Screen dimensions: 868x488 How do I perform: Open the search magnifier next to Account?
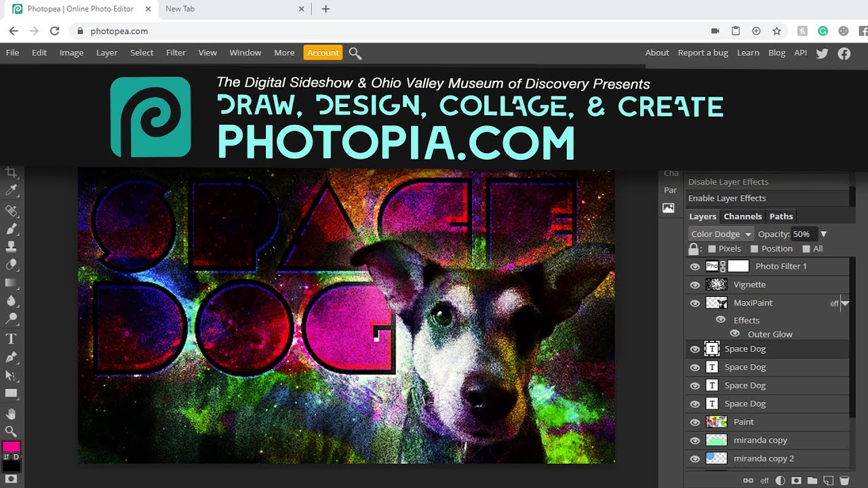(x=355, y=53)
